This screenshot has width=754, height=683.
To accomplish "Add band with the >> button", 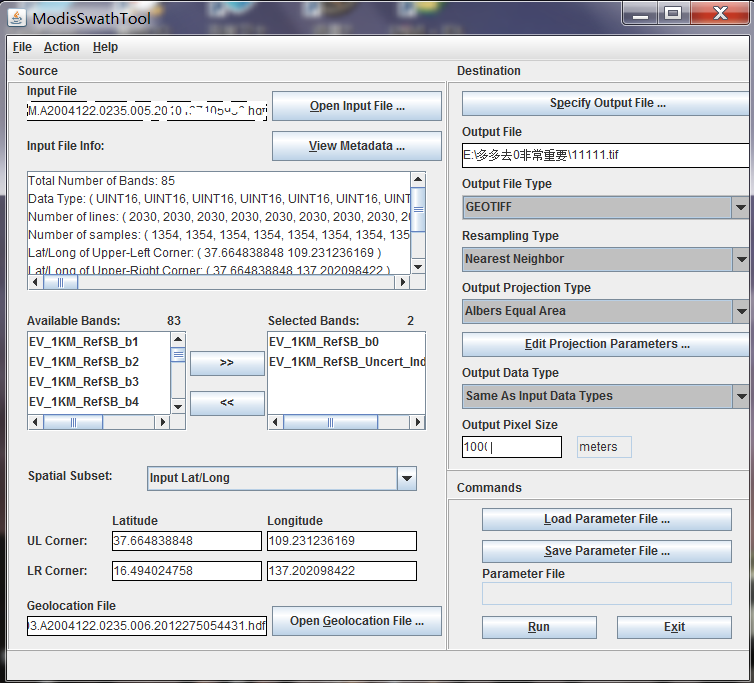I will coord(227,363).
